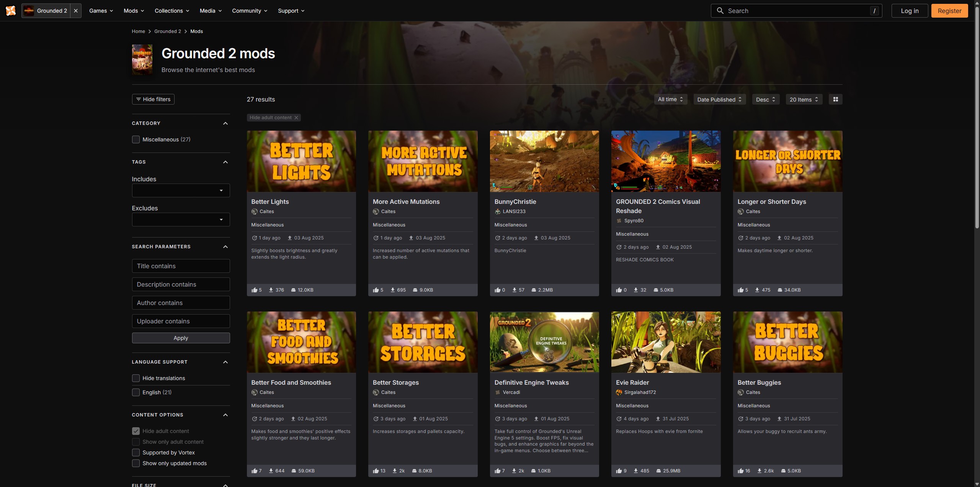Image resolution: width=980 pixels, height=487 pixels.
Task: Click the search magnifier icon
Action: [x=720, y=11]
